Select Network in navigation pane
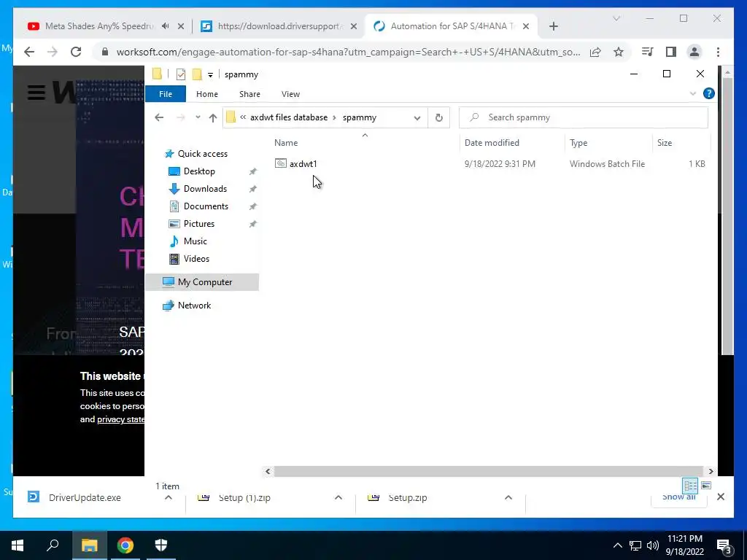 click(x=194, y=306)
